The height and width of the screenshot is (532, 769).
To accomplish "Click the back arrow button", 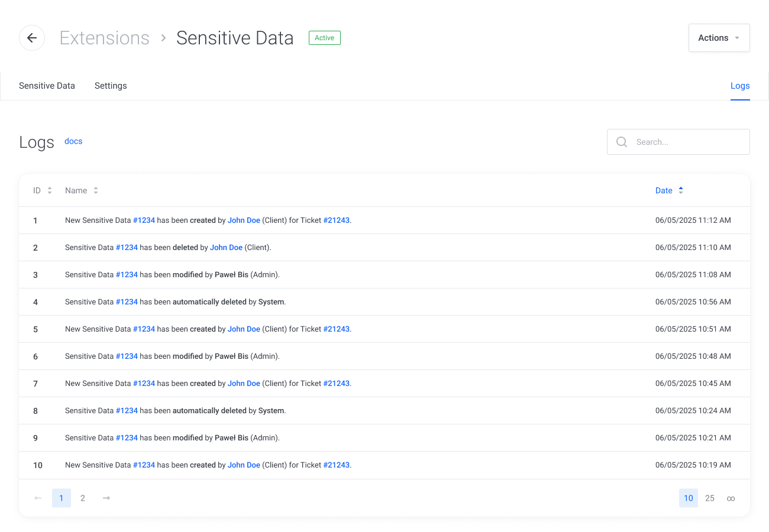I will (32, 38).
